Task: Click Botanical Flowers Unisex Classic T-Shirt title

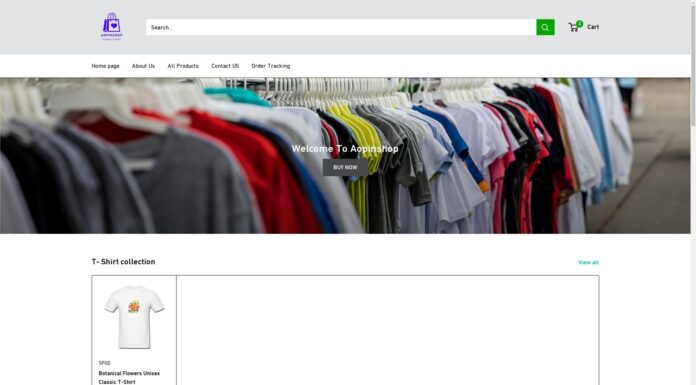Action: 129,377
